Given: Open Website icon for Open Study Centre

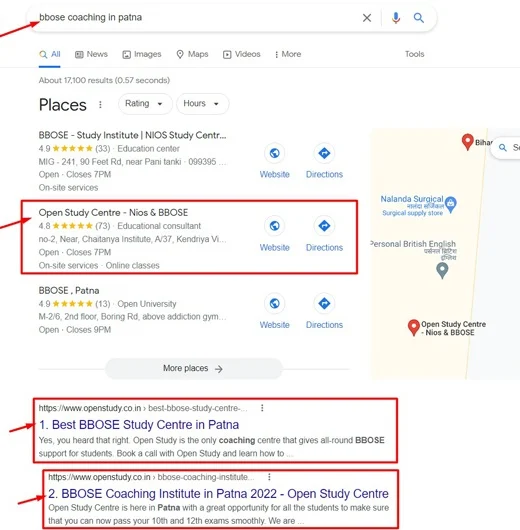Looking at the screenshot, I should pos(275,226).
